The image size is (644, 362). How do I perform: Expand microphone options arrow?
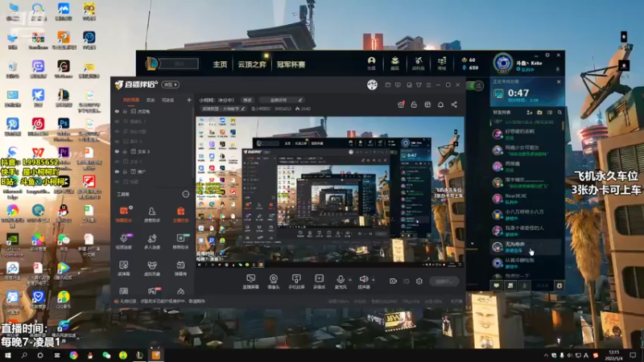[350, 280]
